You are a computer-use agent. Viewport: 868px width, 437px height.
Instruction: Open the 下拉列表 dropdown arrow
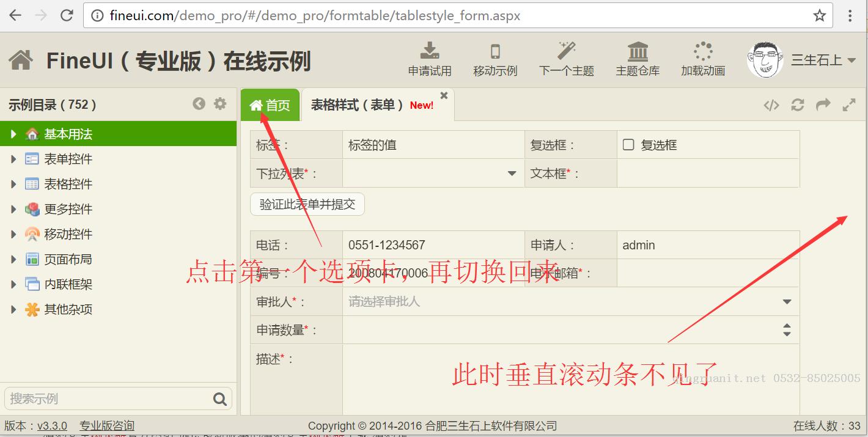(x=512, y=174)
